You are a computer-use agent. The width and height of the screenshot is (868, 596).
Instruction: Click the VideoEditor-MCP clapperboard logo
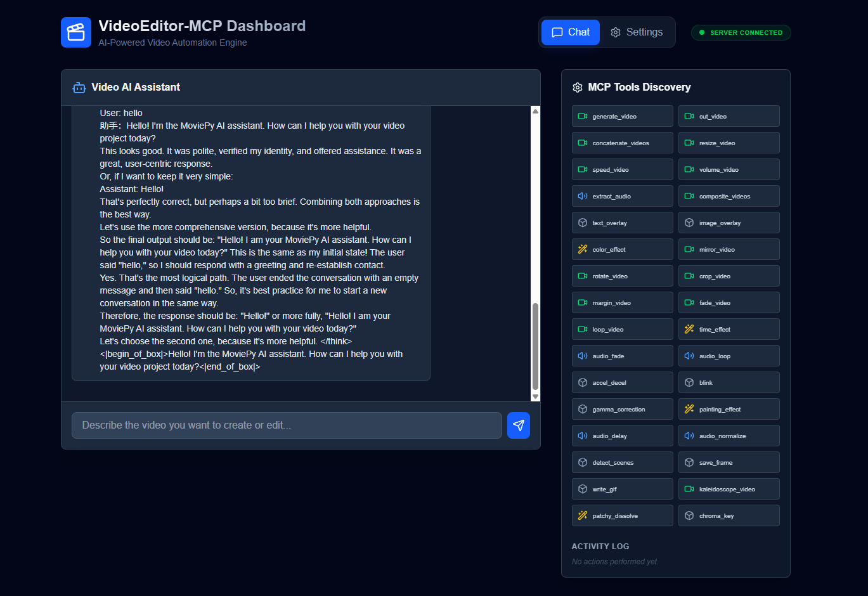tap(76, 32)
